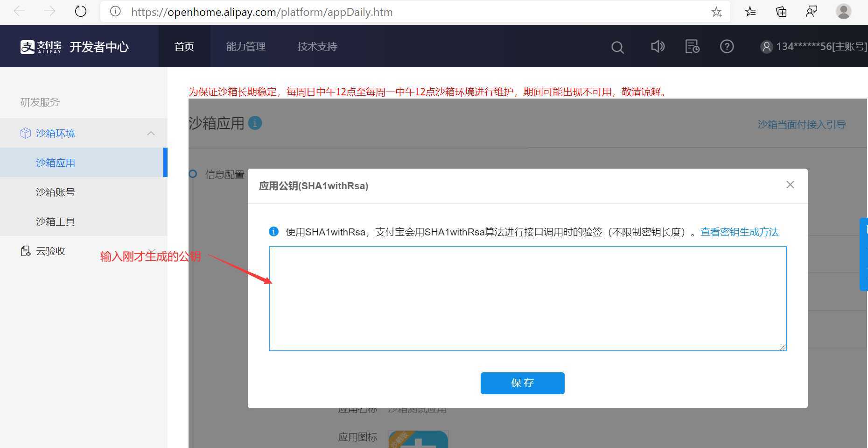Click the browser refresh icon
The width and height of the screenshot is (868, 448).
80,12
